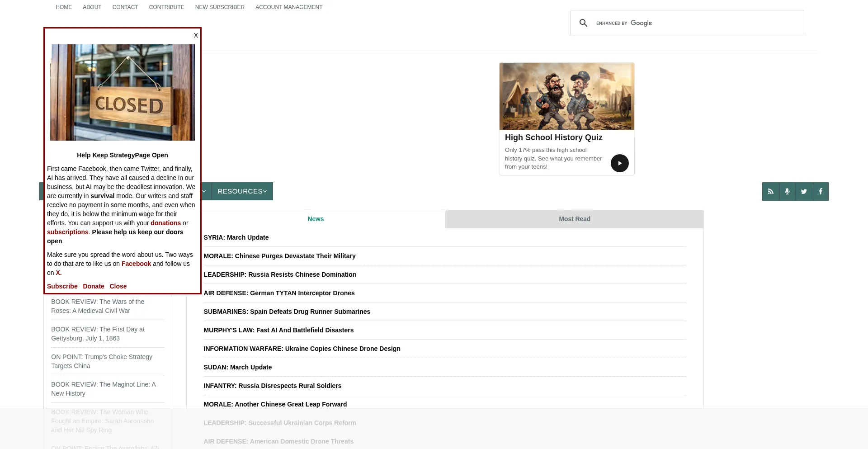This screenshot has height=449, width=868.
Task: Close popup with the X icon
Action: (196, 35)
